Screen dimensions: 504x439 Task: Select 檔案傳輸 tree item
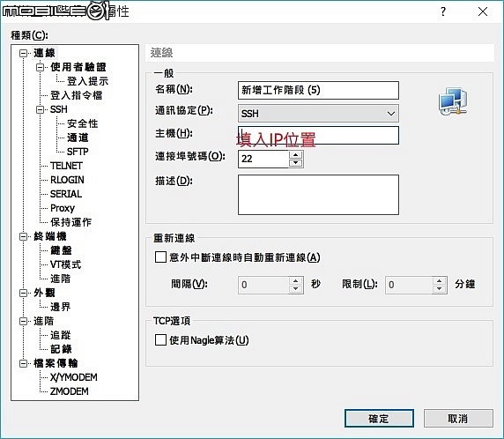[56, 363]
